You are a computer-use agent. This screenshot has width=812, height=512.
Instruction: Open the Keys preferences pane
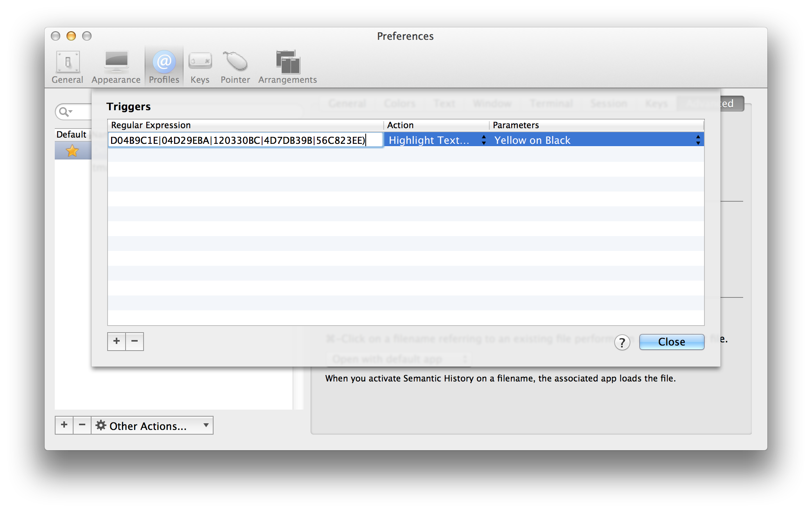[x=200, y=67]
